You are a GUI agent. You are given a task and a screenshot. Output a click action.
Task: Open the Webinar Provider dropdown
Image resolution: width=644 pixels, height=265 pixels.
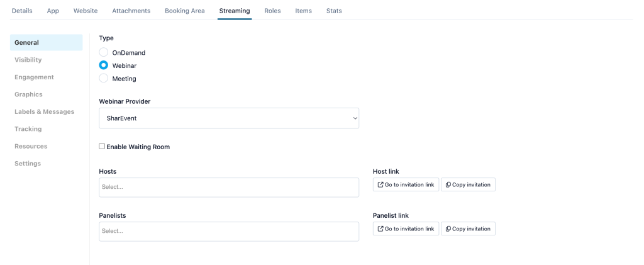tap(229, 118)
